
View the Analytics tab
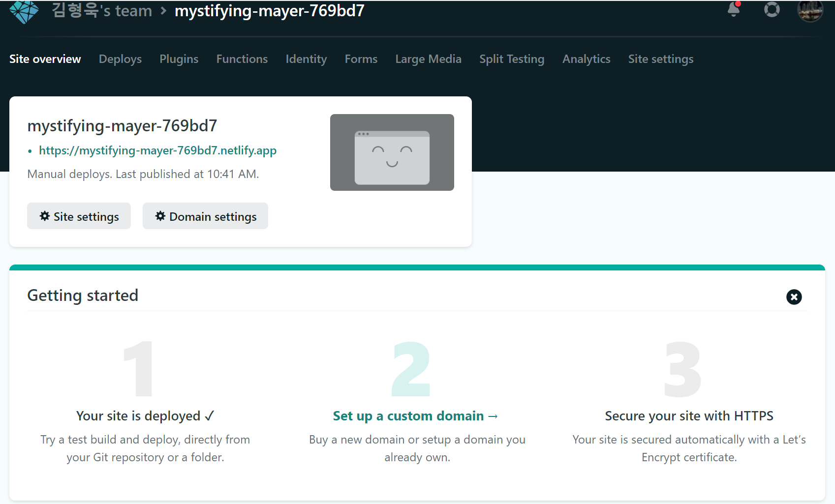(x=586, y=59)
